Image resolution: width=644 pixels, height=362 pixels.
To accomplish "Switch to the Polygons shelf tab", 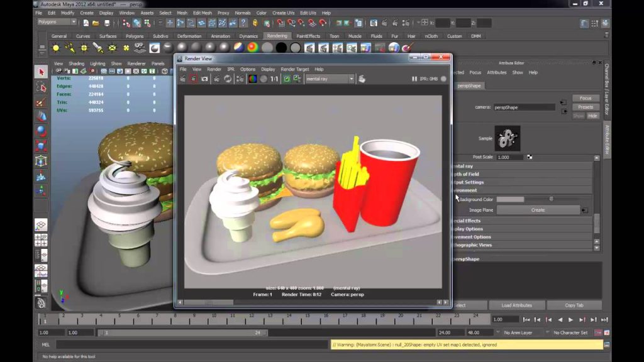I will click(135, 36).
